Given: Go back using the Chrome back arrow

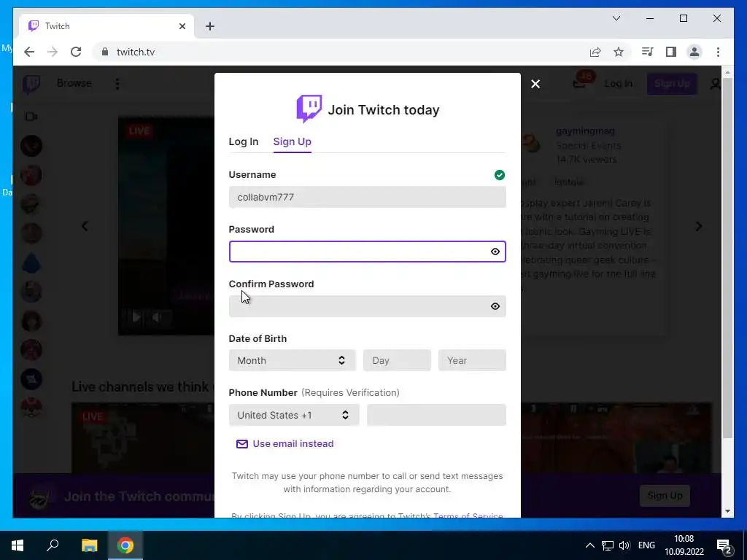Looking at the screenshot, I should pyautogui.click(x=29, y=52).
